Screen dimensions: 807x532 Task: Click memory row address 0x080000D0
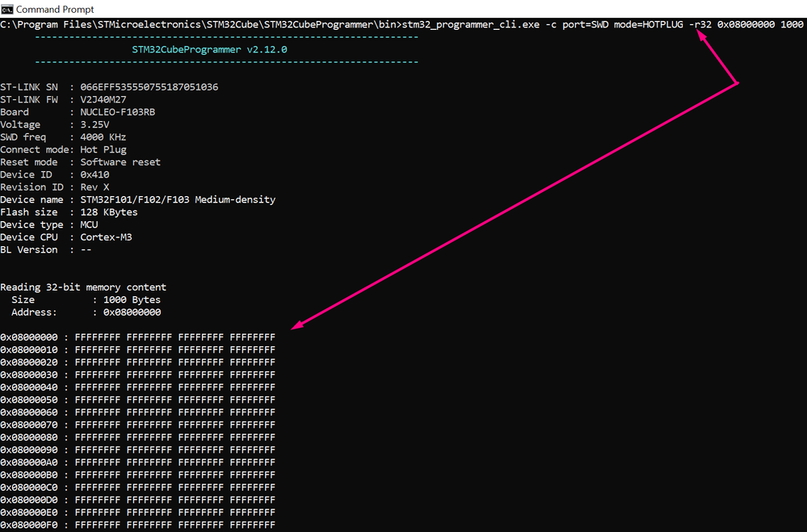tap(29, 500)
